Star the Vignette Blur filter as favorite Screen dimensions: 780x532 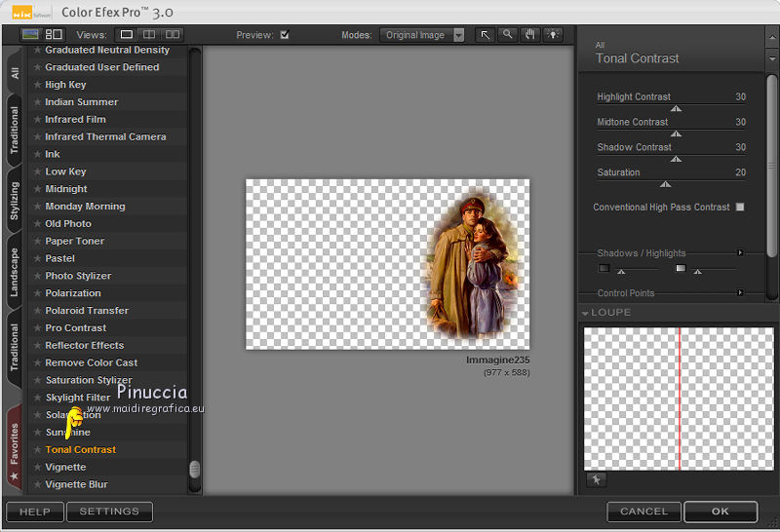[38, 484]
